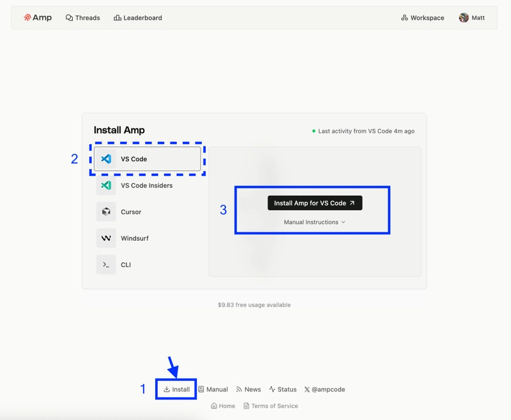
Task: Click the Home house icon in the footer
Action: pyautogui.click(x=214, y=406)
